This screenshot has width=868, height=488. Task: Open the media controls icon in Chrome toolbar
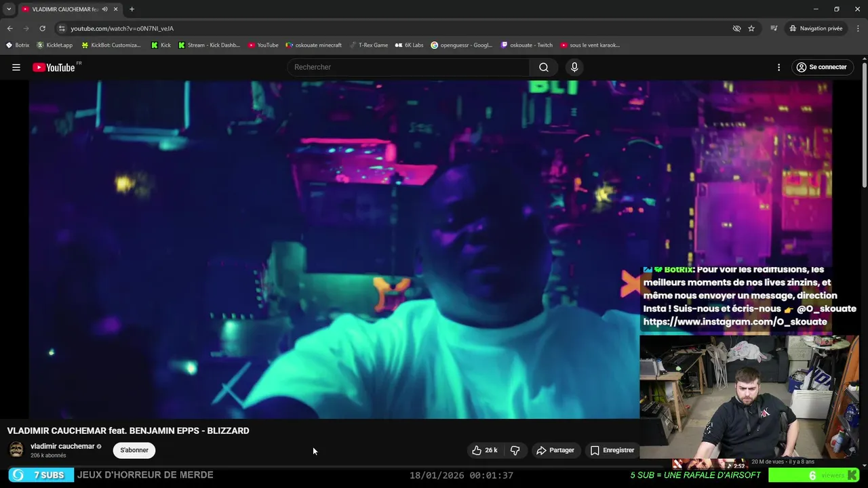click(774, 28)
